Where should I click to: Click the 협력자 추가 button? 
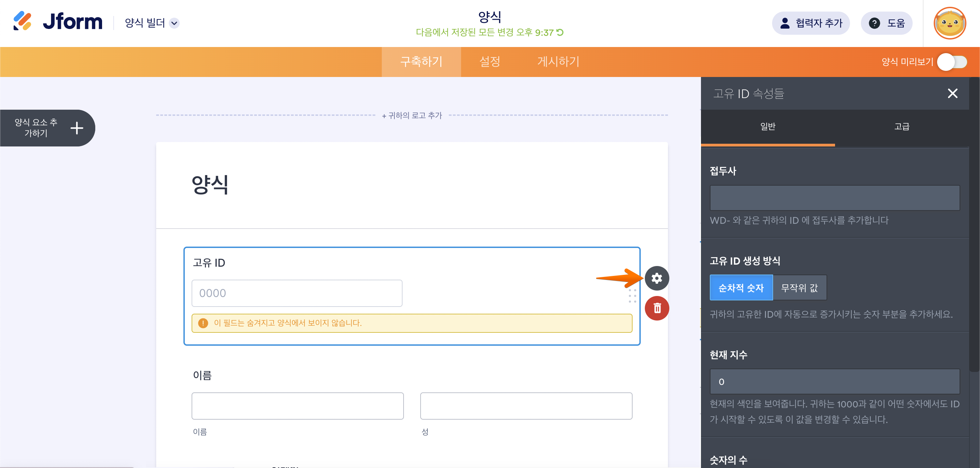[x=811, y=23]
